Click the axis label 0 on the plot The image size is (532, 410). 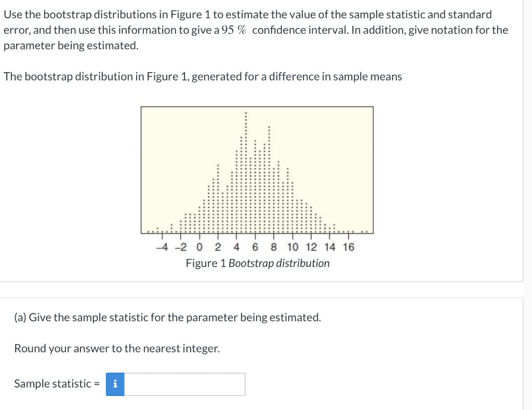tap(198, 247)
